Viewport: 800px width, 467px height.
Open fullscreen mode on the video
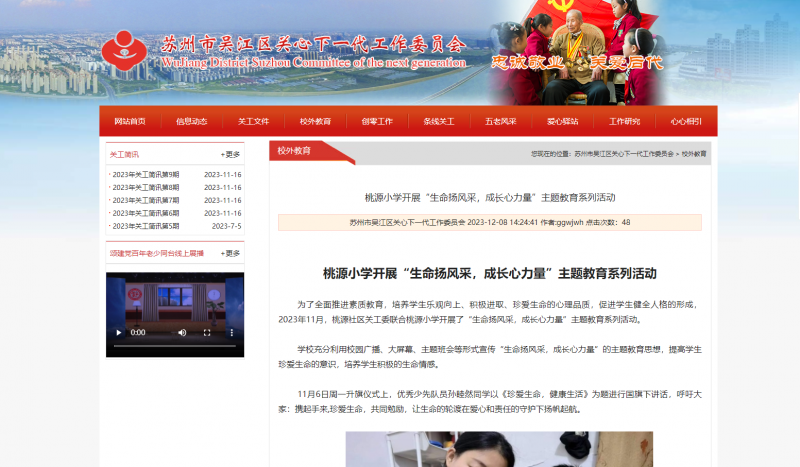[207, 333]
